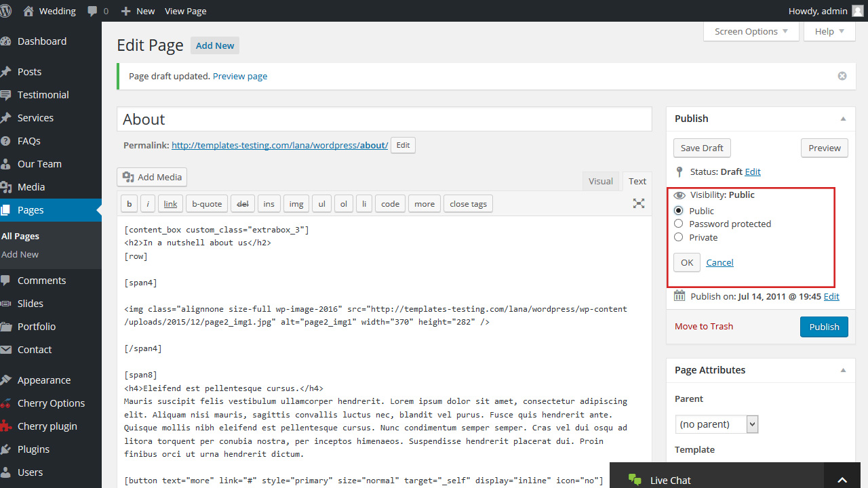This screenshot has width=868, height=488.
Task: Click the b-quote quicktag button
Action: point(207,203)
